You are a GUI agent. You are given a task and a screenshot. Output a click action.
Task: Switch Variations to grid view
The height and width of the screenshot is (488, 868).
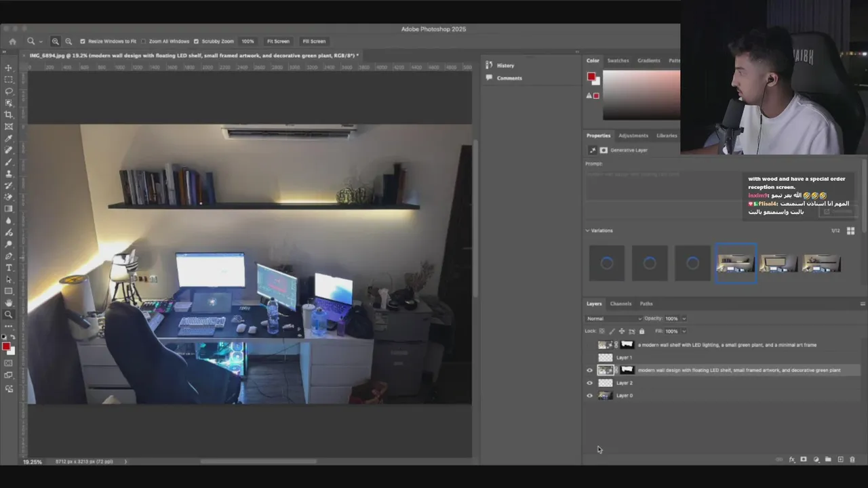click(x=850, y=230)
